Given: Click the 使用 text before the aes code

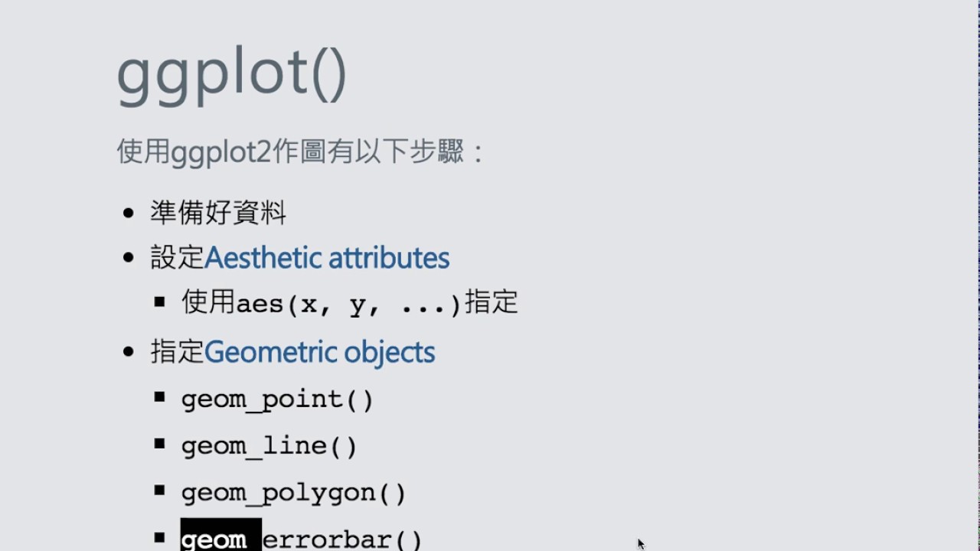Looking at the screenshot, I should click(x=207, y=302).
